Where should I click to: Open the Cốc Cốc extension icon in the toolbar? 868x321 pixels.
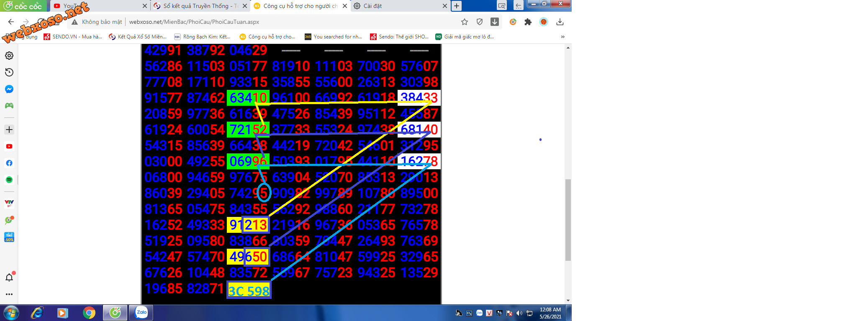point(513,22)
